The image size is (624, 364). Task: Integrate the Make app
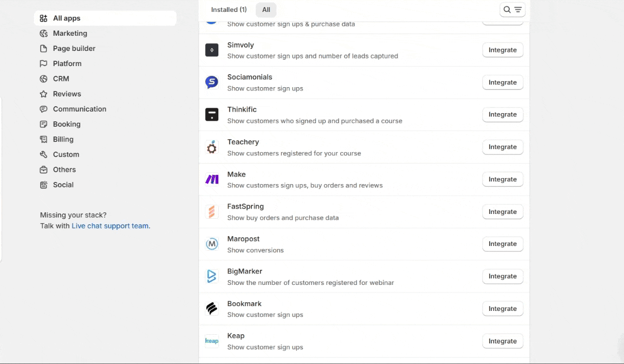click(x=503, y=179)
